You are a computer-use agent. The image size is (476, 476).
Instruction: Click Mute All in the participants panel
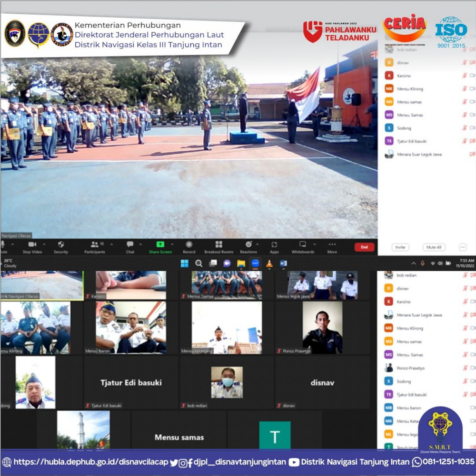(x=434, y=247)
